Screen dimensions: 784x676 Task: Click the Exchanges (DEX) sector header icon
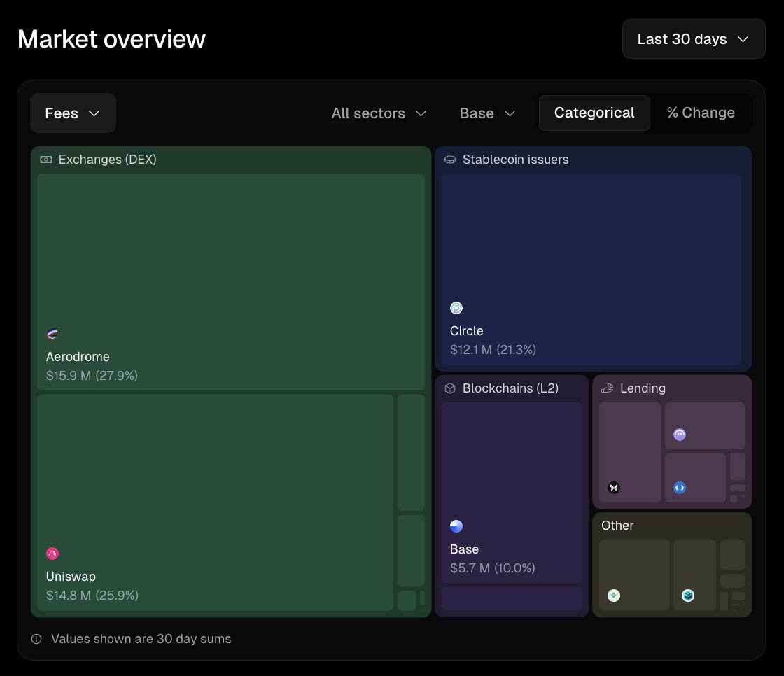point(46,160)
